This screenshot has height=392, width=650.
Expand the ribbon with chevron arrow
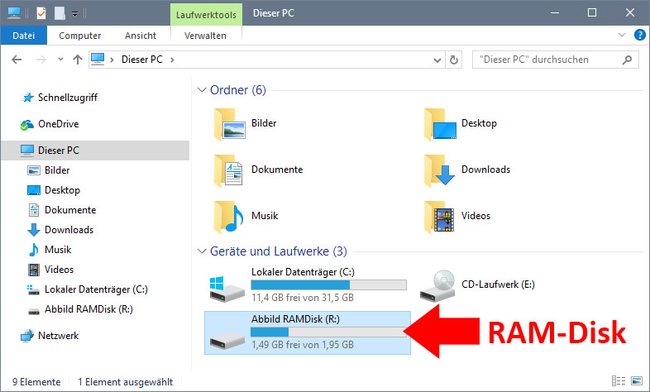[622, 35]
